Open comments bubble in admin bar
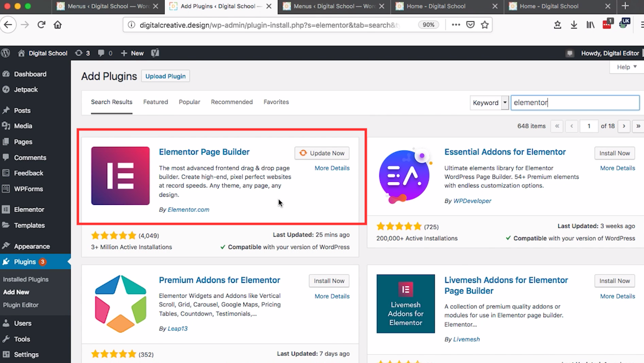The image size is (644, 363). point(105,53)
